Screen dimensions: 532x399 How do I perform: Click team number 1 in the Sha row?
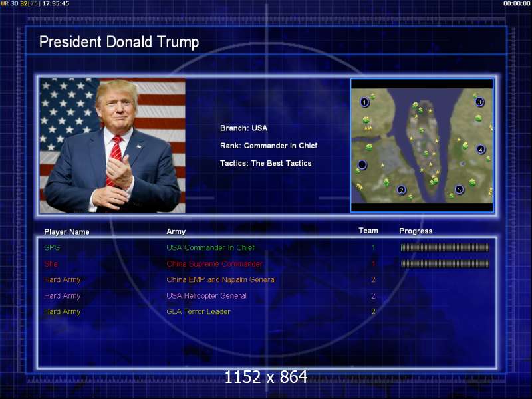[x=374, y=263]
